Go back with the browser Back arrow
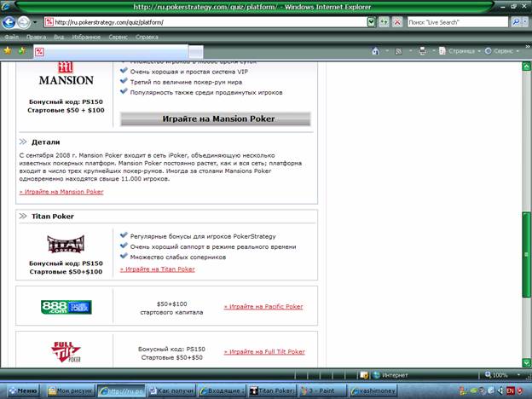This screenshot has width=532, height=399. click(x=9, y=22)
